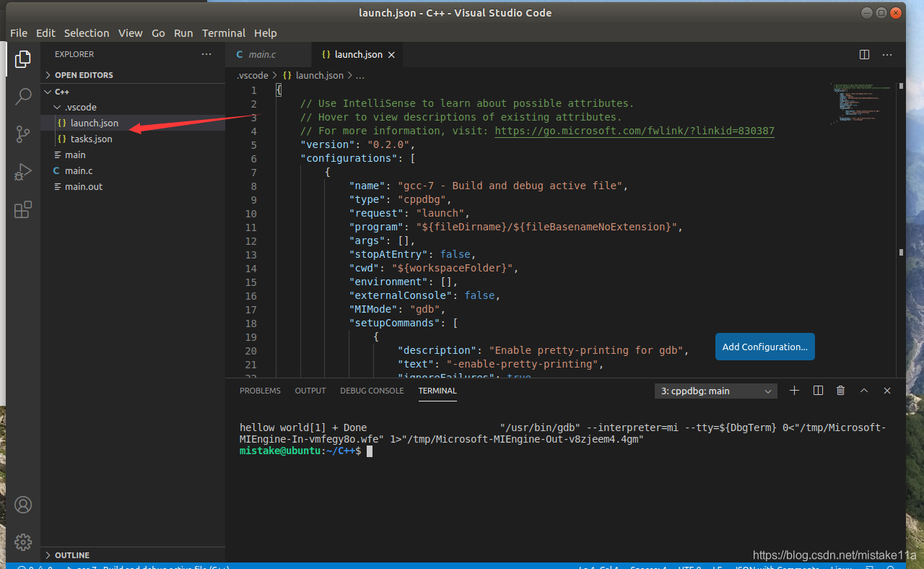Switch to the main.c editor tab
Viewport: 924px width, 569px height.
[269, 55]
